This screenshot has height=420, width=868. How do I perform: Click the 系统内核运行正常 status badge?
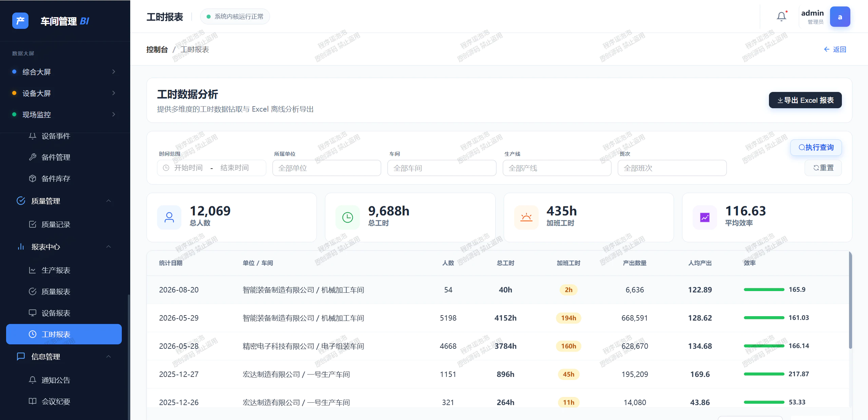tap(235, 16)
